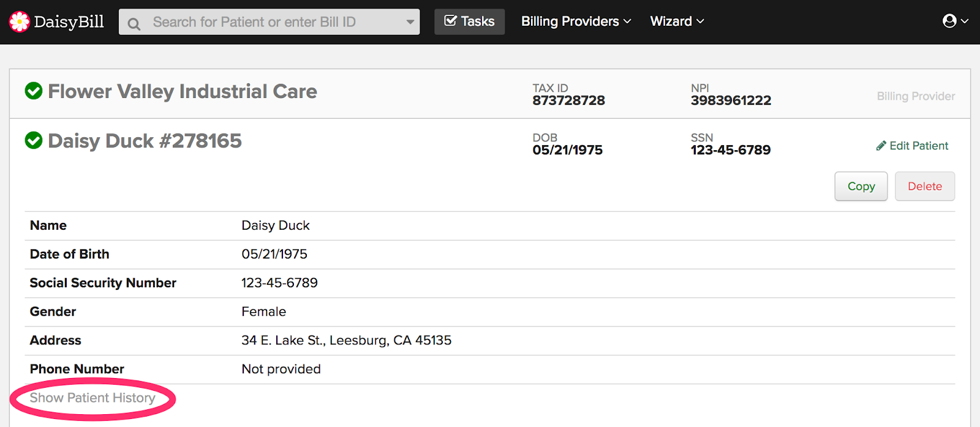Click the green checkmark beside Daisy Duck

point(34,141)
